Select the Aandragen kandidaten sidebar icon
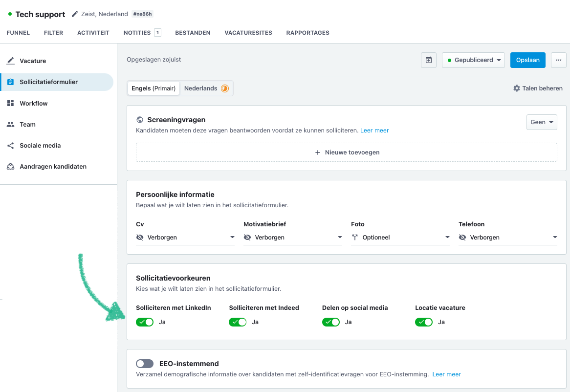The width and height of the screenshot is (570, 392). tap(11, 166)
